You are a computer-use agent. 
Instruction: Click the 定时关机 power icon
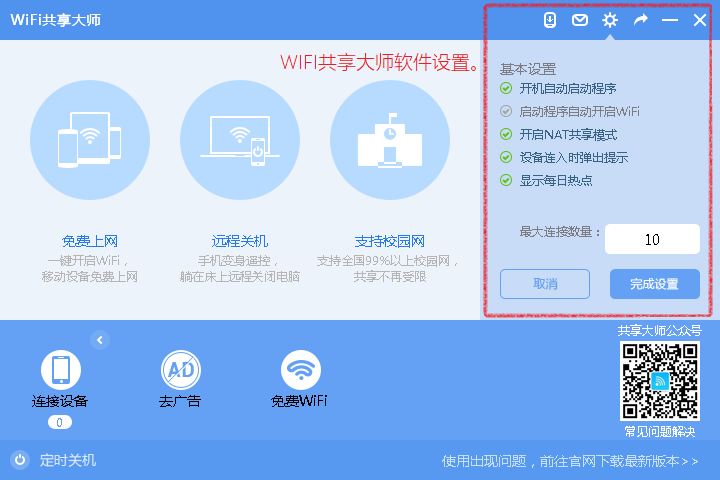[19, 460]
